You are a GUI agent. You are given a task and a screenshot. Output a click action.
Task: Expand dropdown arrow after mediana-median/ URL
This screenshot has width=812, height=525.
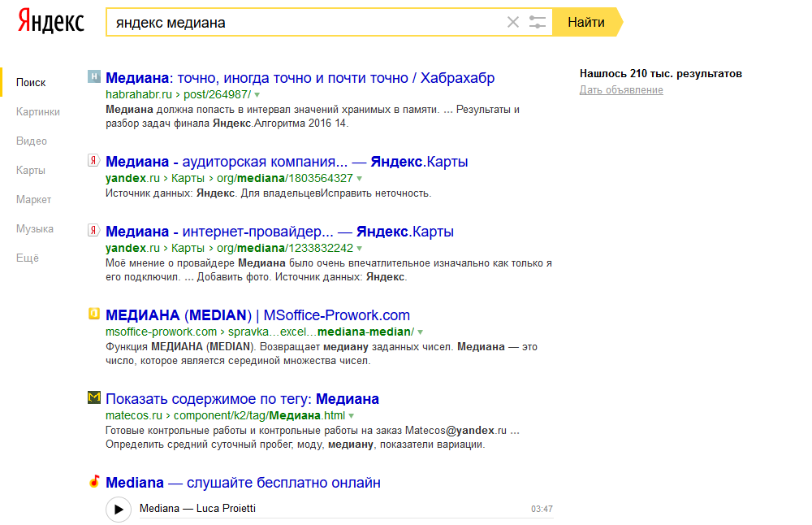pyautogui.click(x=420, y=332)
